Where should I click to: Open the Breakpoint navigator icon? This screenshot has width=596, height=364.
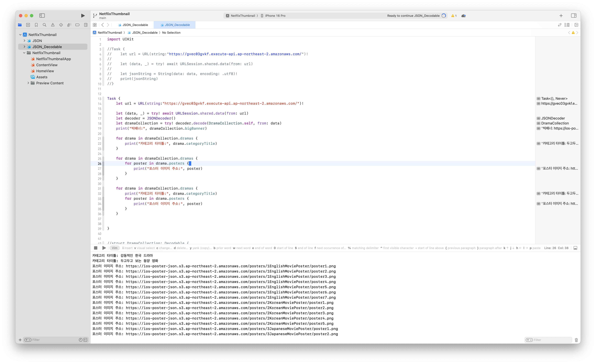coord(77,25)
